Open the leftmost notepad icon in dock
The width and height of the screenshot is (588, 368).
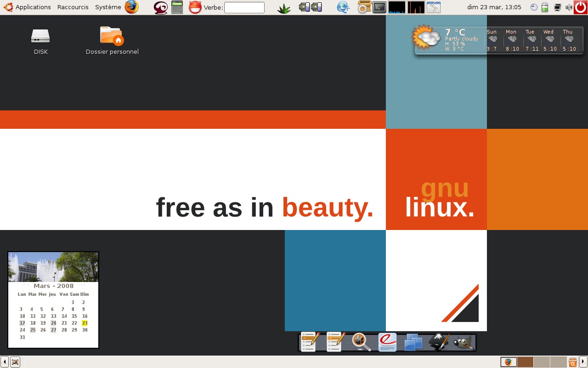tap(310, 342)
